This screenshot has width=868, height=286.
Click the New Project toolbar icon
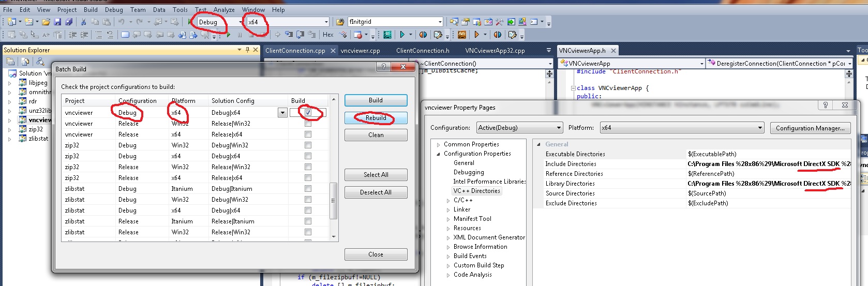coord(11,22)
